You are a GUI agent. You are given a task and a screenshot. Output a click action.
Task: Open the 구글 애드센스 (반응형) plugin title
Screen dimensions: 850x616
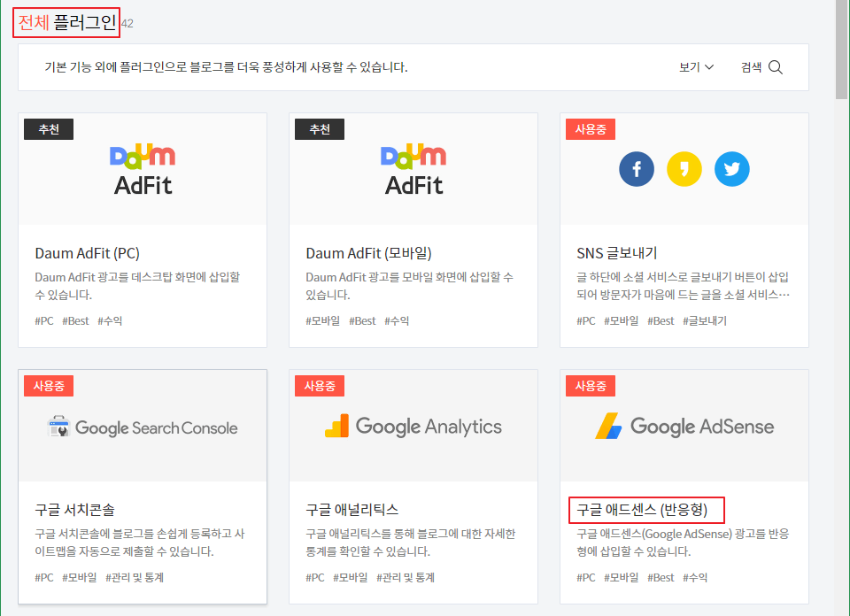tap(643, 510)
